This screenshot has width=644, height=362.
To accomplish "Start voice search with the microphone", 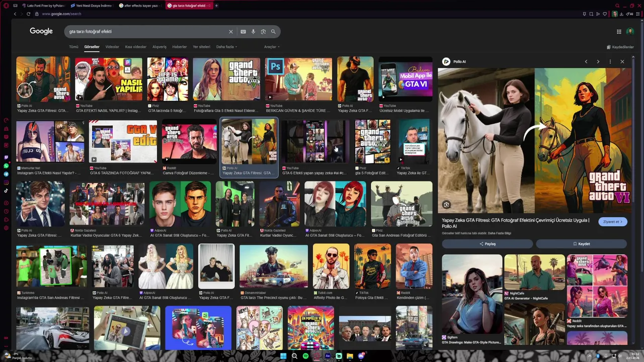I will [x=253, y=32].
